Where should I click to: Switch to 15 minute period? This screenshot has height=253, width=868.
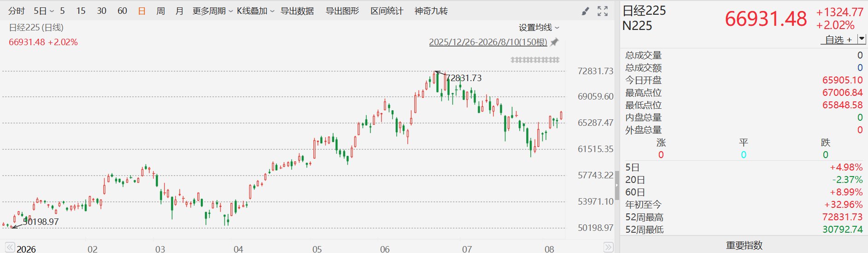click(x=81, y=11)
